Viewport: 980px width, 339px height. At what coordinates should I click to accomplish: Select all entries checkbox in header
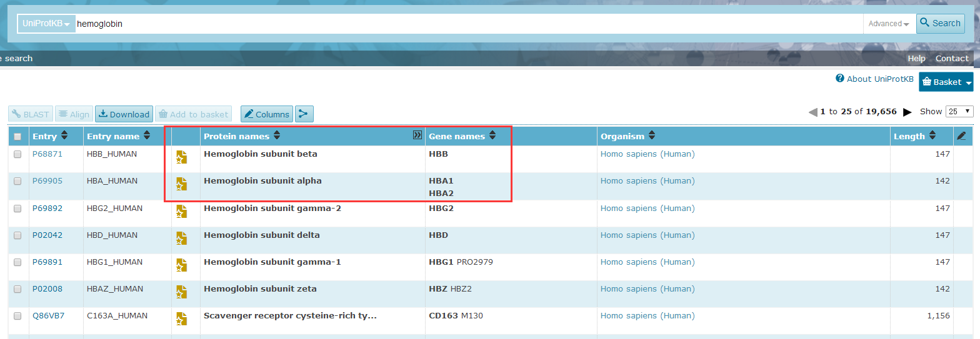[x=17, y=137]
